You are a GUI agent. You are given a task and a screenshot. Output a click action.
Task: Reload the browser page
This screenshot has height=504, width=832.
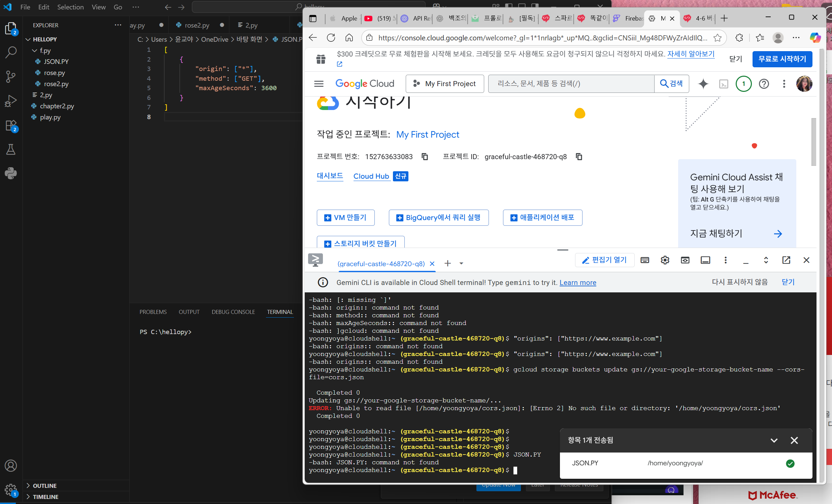point(331,37)
